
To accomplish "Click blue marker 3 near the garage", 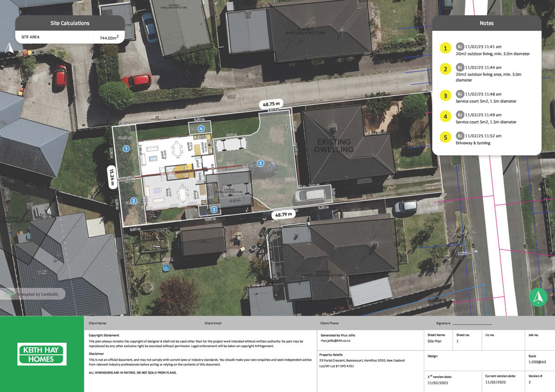I will (214, 209).
